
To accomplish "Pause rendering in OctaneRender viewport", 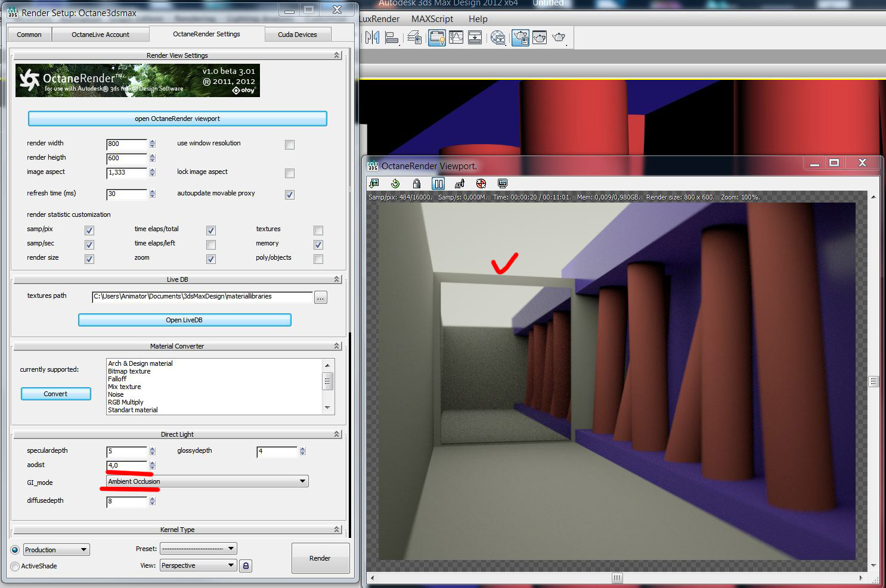I will point(438,183).
